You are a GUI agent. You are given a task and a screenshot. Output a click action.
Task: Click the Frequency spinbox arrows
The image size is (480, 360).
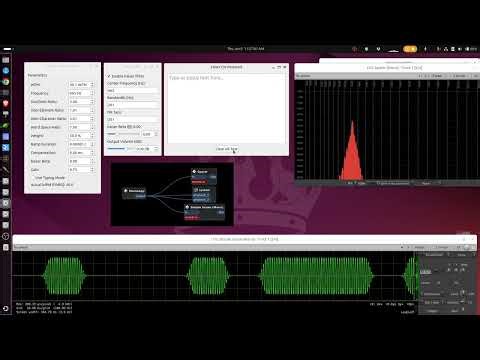tap(92, 93)
